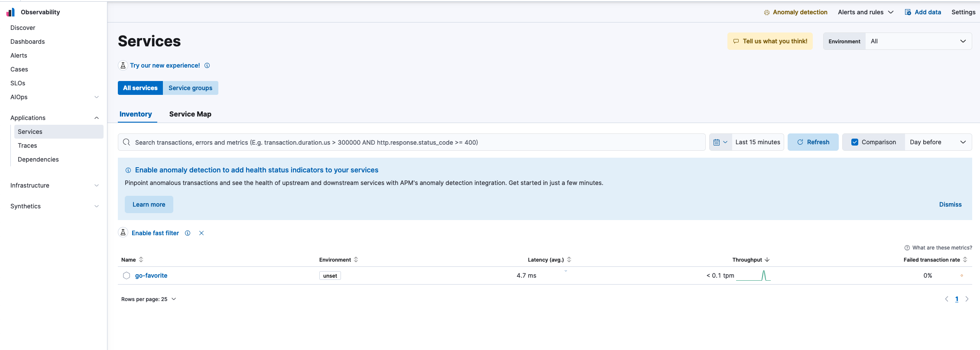Open the calendar quick date picker
This screenshot has width=980, height=350.
720,142
